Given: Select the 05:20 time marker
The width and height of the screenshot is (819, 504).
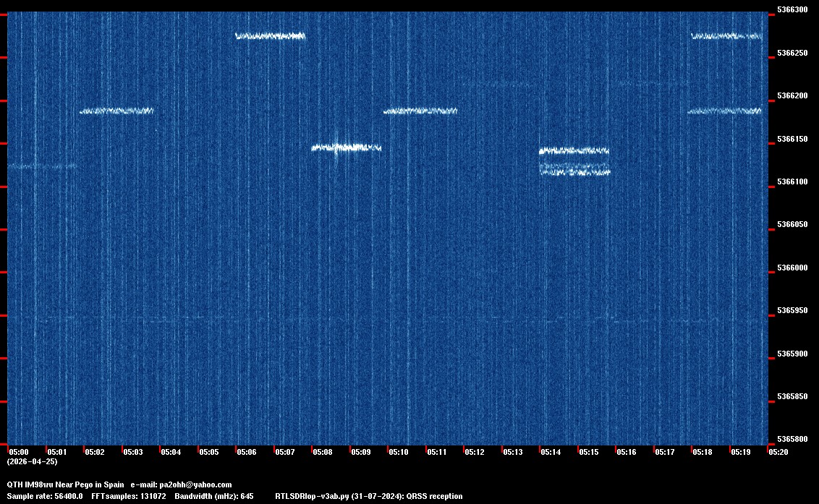Looking at the screenshot, I should [x=778, y=452].
